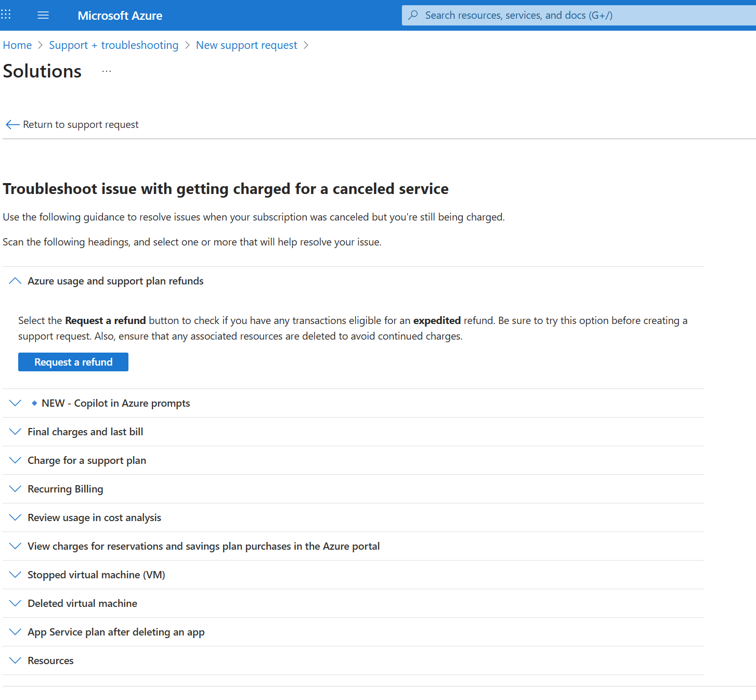Expand the Recurring Billing section
The image size is (756, 700).
click(x=354, y=489)
